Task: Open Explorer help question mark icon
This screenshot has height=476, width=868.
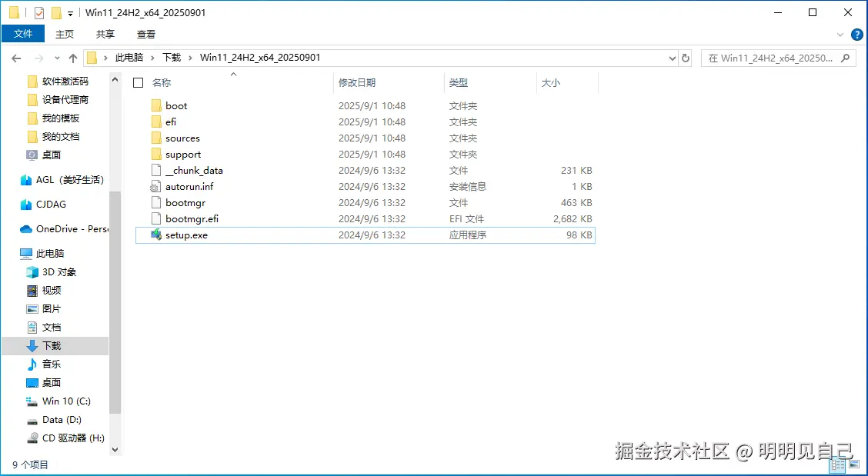Action: pyautogui.click(x=856, y=35)
